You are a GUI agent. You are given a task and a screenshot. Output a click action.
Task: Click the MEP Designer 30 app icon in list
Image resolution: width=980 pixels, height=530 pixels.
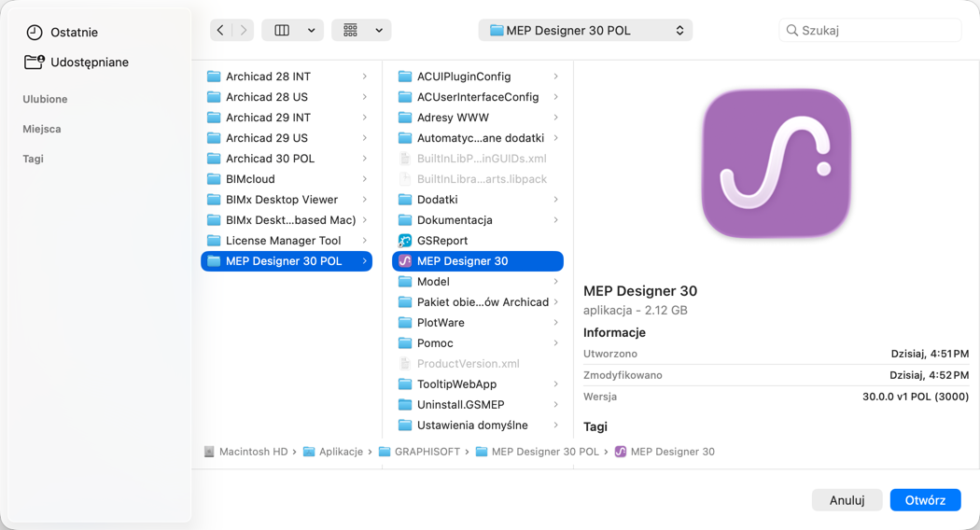pyautogui.click(x=405, y=261)
